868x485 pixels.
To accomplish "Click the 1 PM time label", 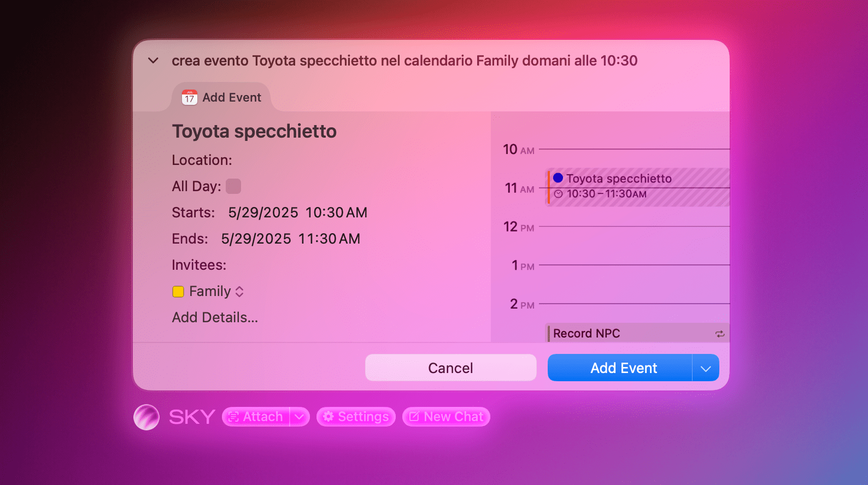I will (x=523, y=265).
